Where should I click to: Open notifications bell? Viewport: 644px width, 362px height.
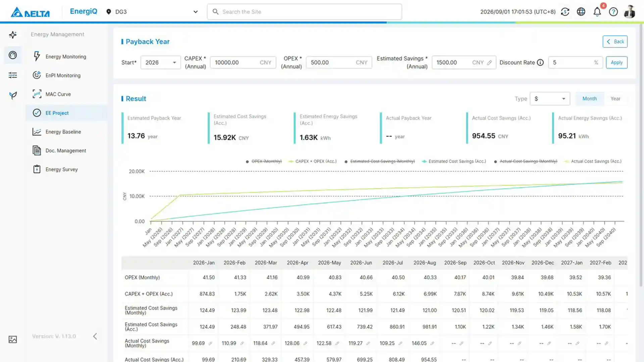[597, 12]
